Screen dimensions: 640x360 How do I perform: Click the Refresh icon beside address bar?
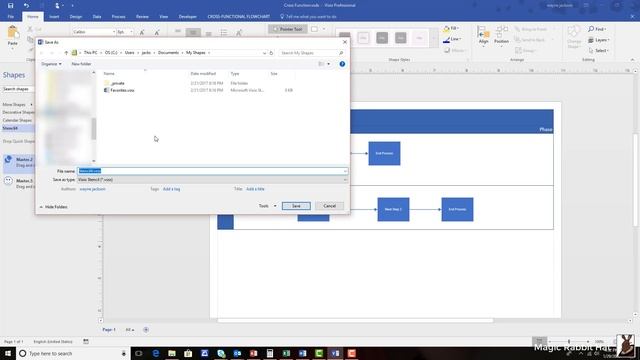[271, 53]
